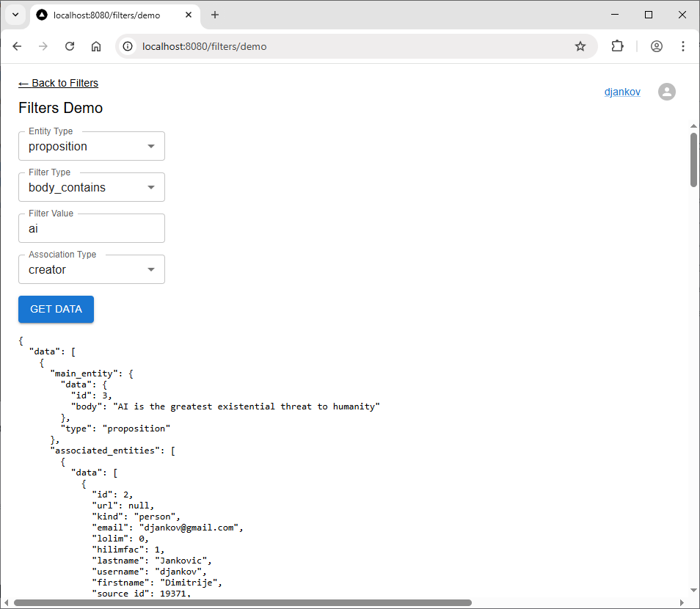This screenshot has width=700, height=609.
Task: Open the tab search chevron in tab strip
Action: pyautogui.click(x=15, y=15)
